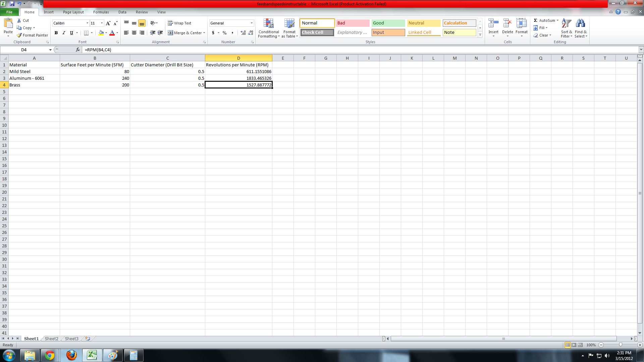Click the Insert Function fx icon
Viewport: 644px width, 362px height.
click(78, 50)
